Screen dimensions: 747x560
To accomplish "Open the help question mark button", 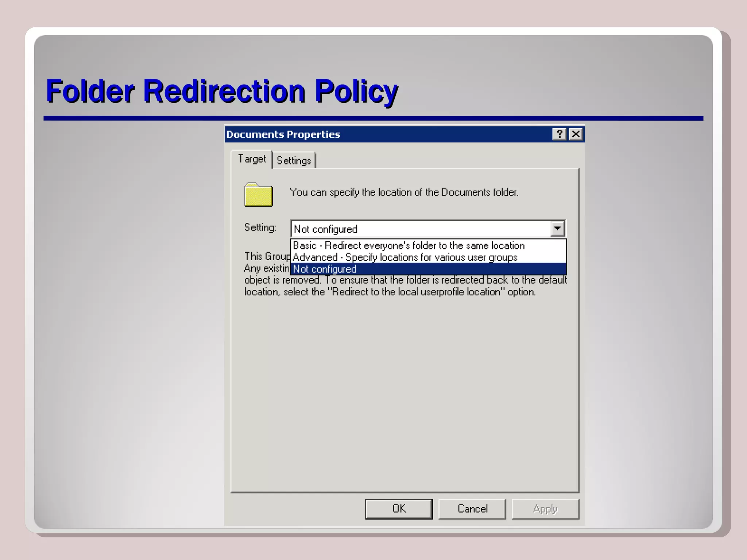I will click(559, 134).
